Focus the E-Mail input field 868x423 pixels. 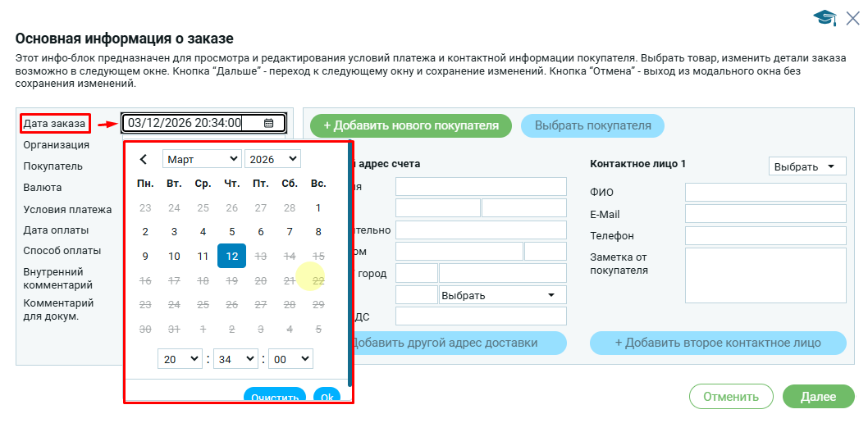pyautogui.click(x=765, y=214)
